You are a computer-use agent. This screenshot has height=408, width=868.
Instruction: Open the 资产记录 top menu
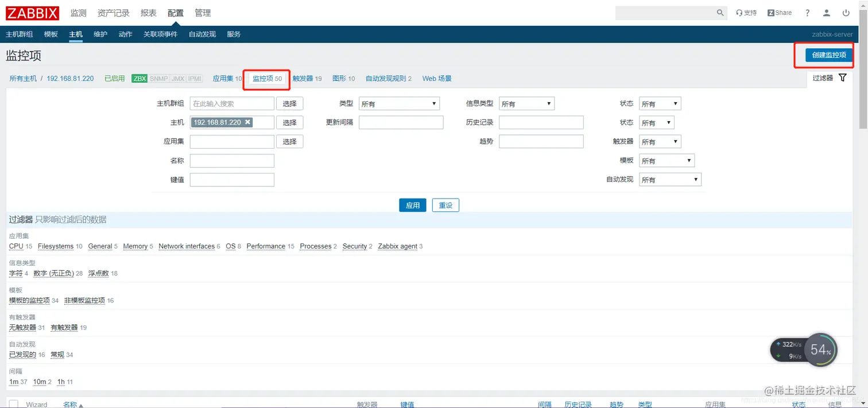(x=114, y=13)
